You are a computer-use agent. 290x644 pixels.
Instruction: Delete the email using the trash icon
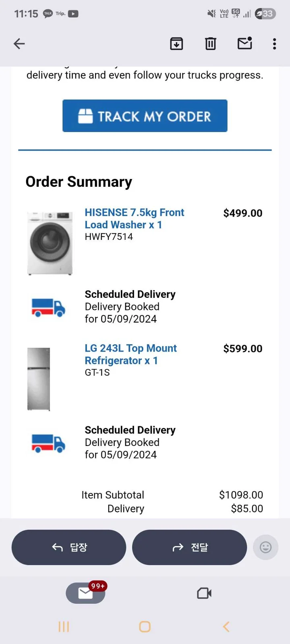click(210, 43)
